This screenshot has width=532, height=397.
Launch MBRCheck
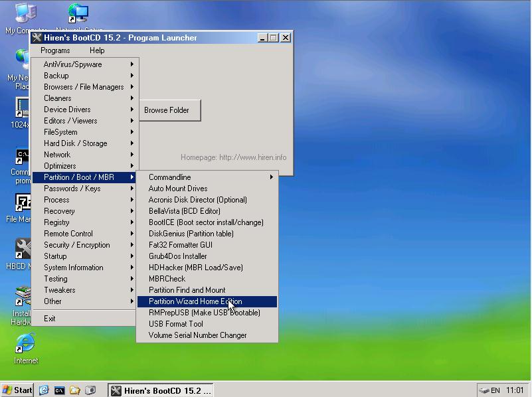pyautogui.click(x=207, y=279)
